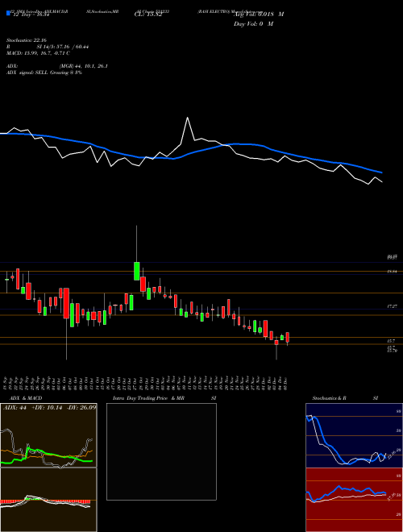Click the blue 12-day SMA legend square

click(8, 13)
